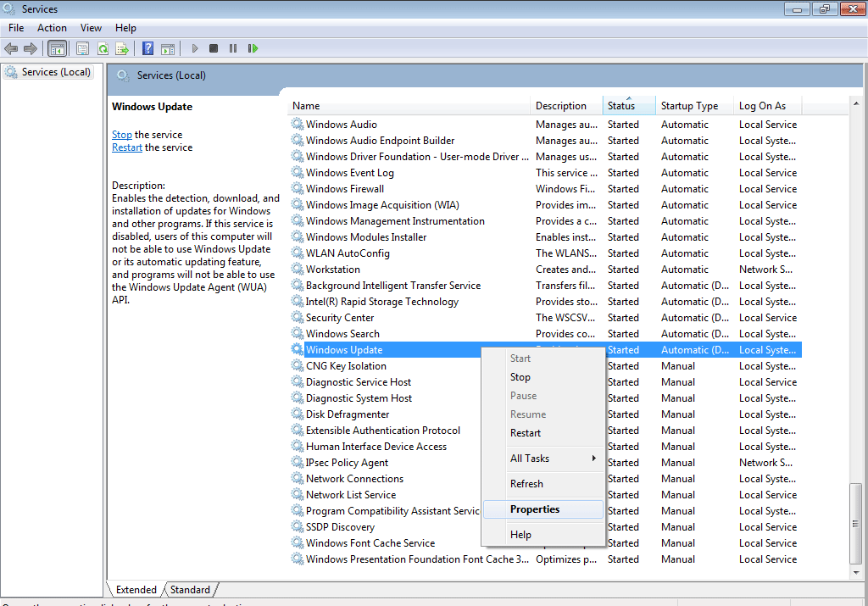Image resolution: width=868 pixels, height=606 pixels.
Task: Select the Network List Service row
Action: point(545,494)
